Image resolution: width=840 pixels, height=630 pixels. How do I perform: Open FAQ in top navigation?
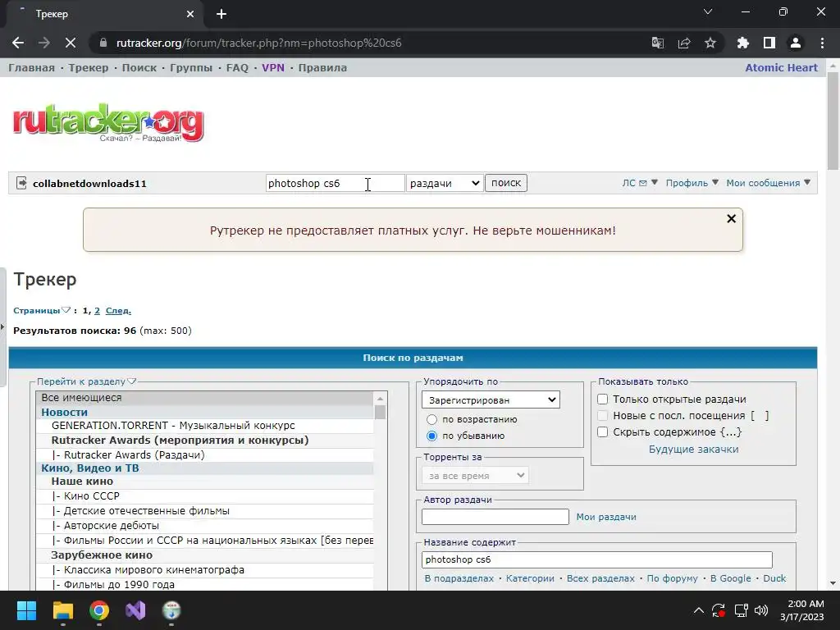237,67
